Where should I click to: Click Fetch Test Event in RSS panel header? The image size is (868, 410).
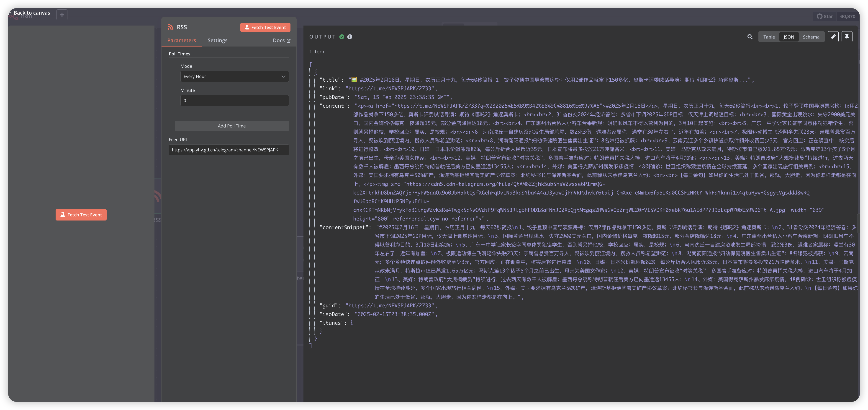[x=265, y=27]
